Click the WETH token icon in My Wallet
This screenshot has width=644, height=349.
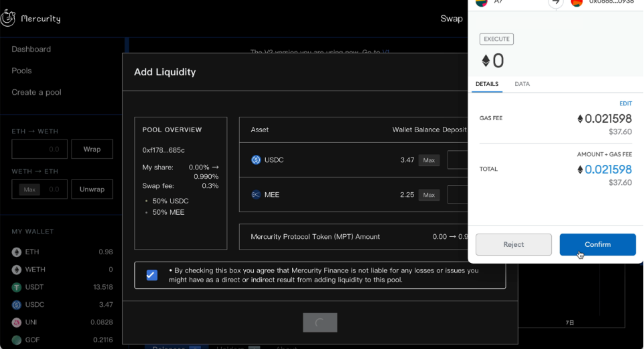point(17,270)
